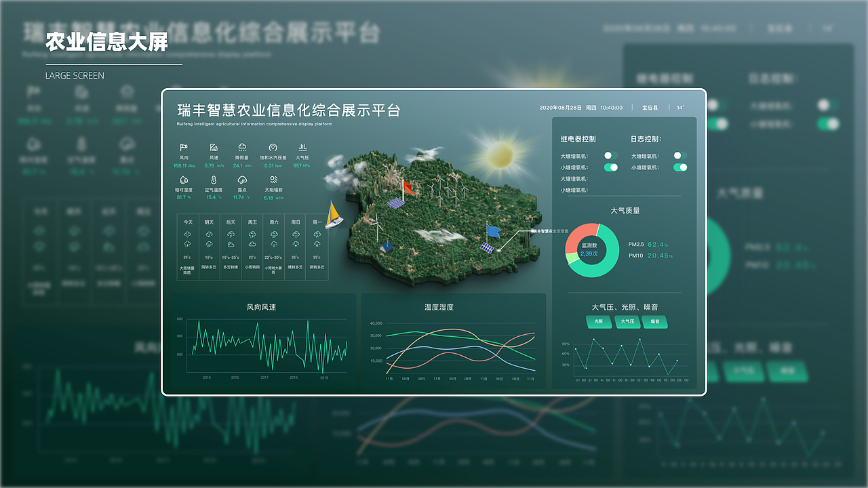Select the 周日 forecast column header

click(x=296, y=222)
